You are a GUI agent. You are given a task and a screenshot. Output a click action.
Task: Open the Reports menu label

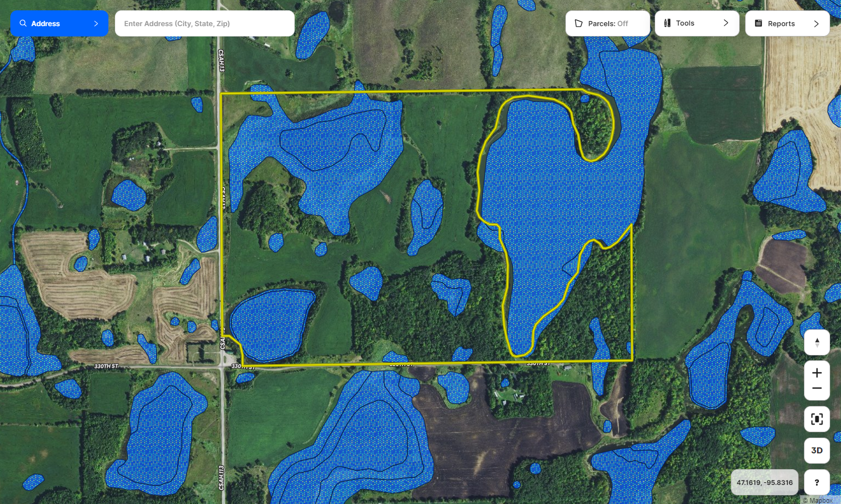781,23
